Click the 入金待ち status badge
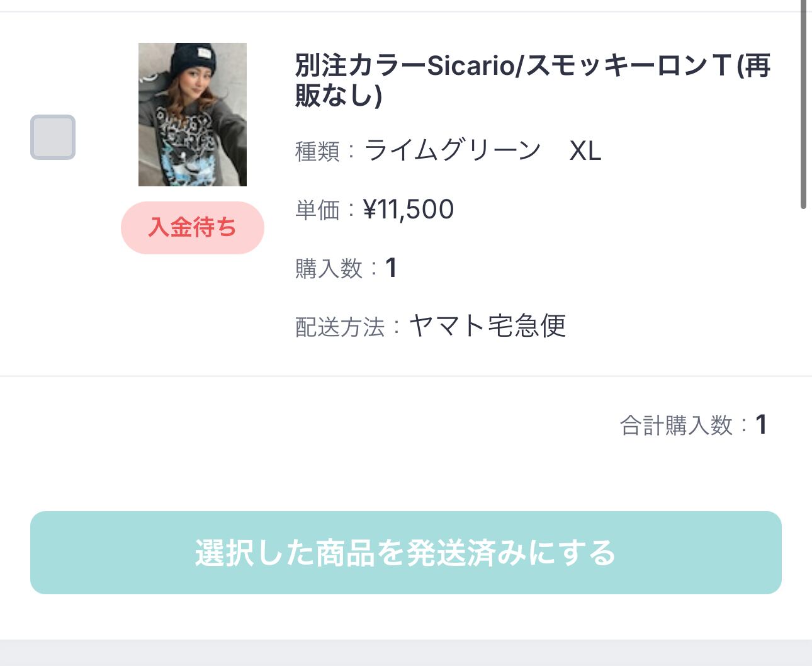 click(193, 228)
